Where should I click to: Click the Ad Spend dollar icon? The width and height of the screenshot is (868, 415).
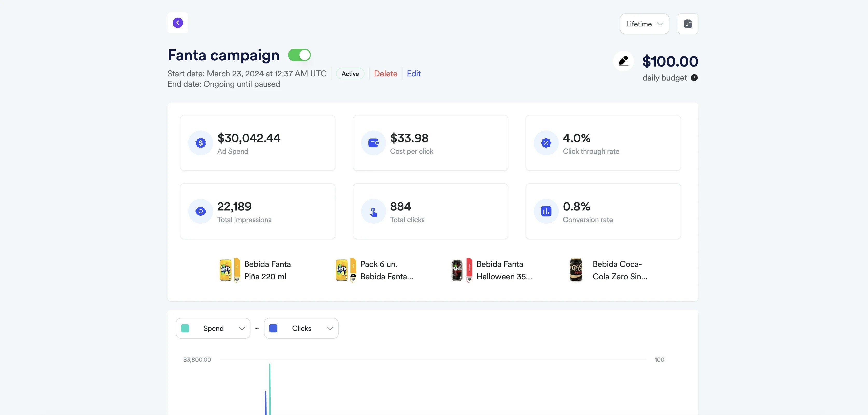pos(200,143)
